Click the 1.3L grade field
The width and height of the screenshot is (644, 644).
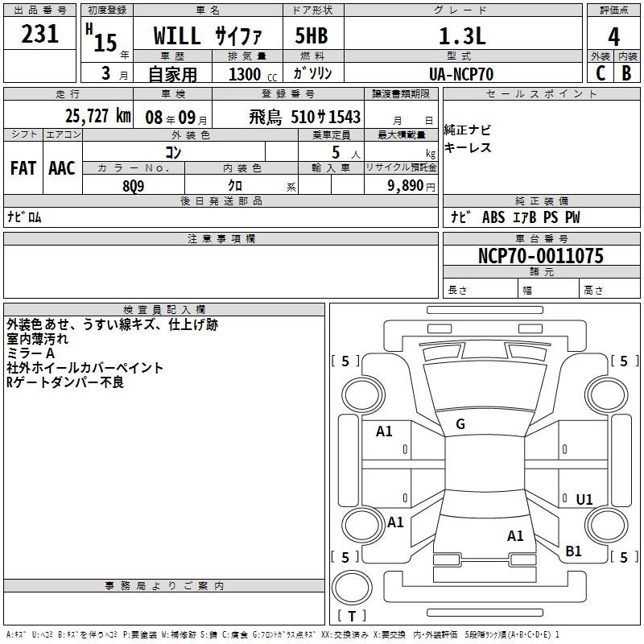click(471, 36)
